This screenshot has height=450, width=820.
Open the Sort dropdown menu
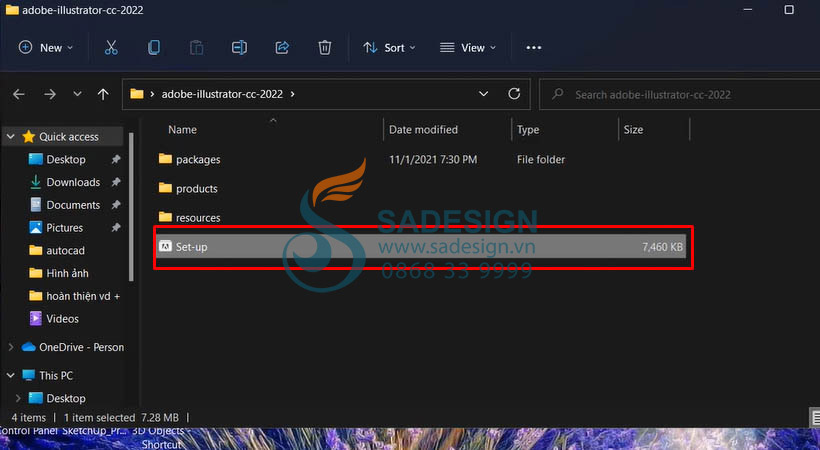390,48
